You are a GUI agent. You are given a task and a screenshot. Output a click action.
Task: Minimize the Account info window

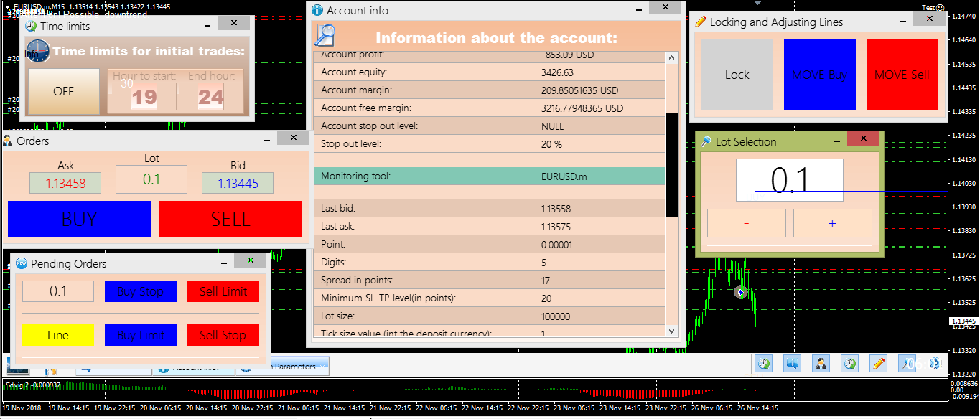640,9
